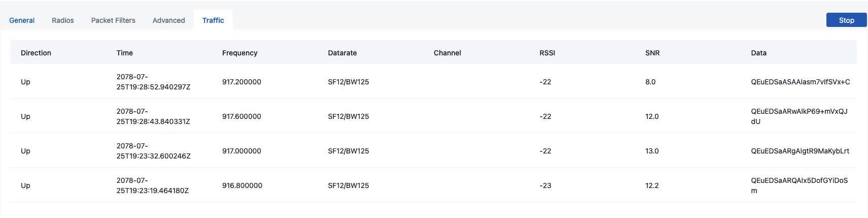Select timestamp 25T19:28:43.840331Z

[x=153, y=121]
